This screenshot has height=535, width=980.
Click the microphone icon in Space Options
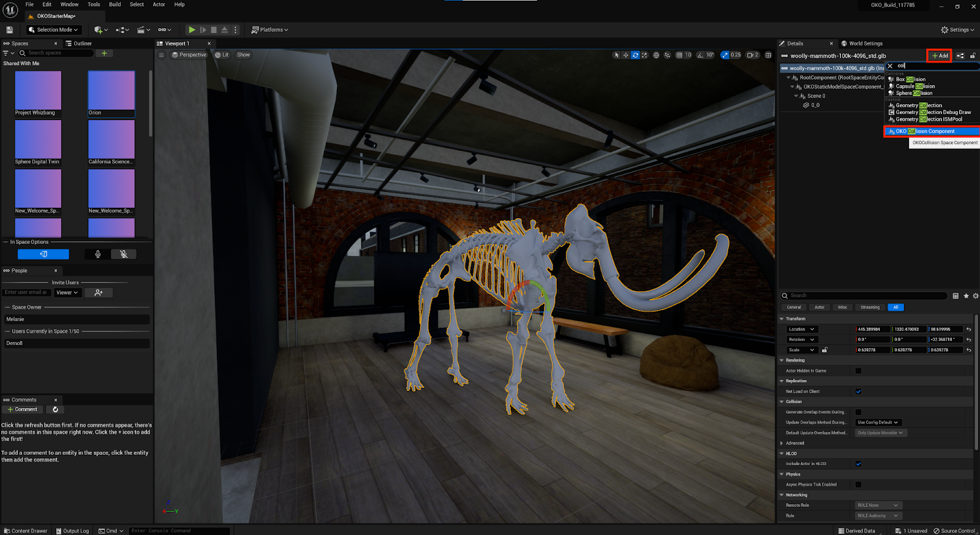click(97, 254)
